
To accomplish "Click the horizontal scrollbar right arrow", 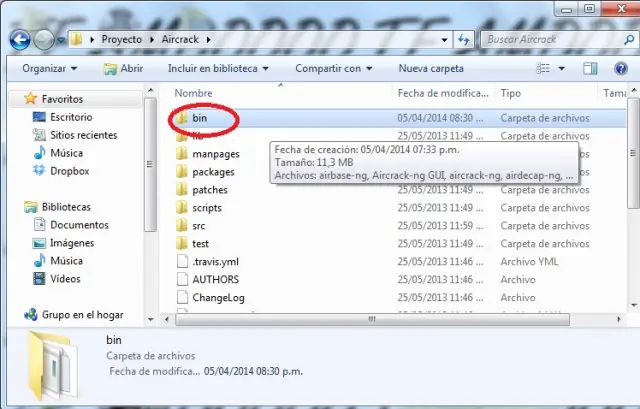I will (x=619, y=319).
